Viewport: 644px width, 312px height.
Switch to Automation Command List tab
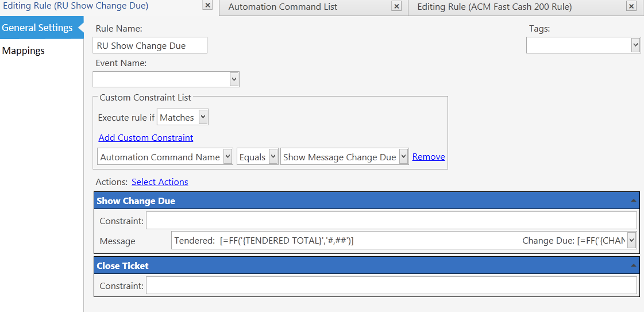(x=283, y=7)
